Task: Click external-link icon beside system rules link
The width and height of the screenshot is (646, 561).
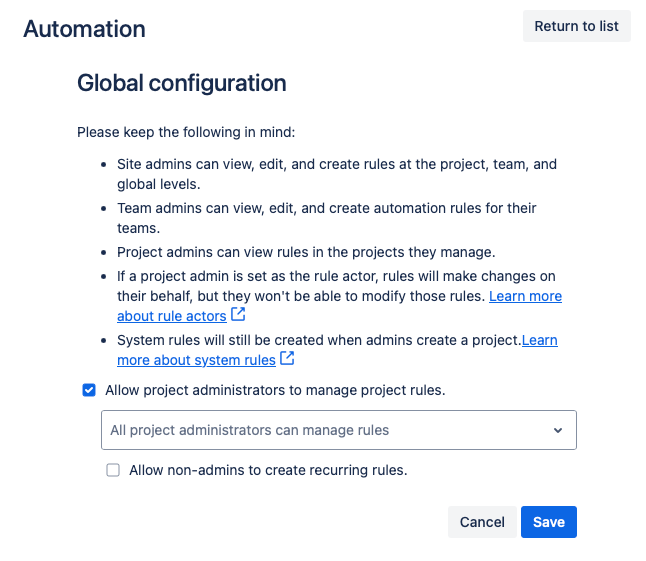Action: (287, 358)
